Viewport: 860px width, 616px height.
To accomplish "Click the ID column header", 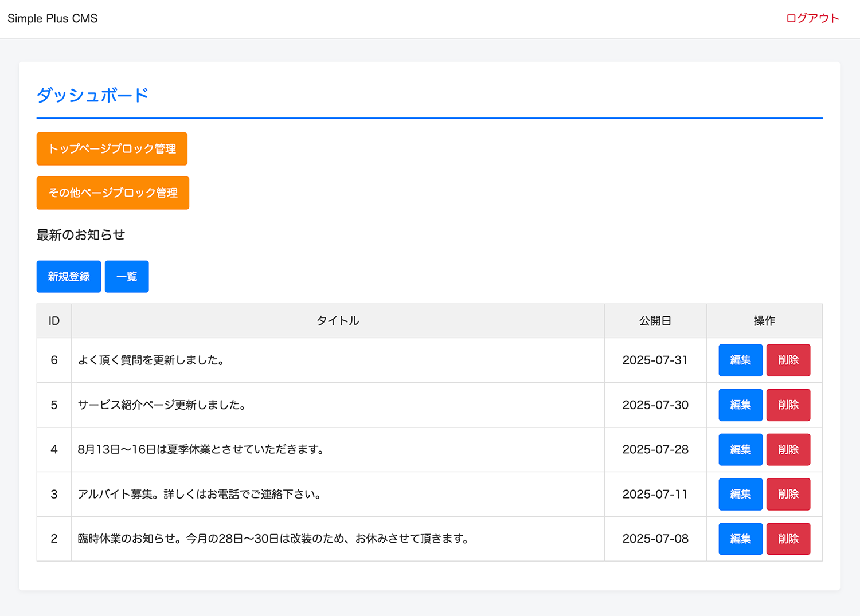I will click(54, 321).
